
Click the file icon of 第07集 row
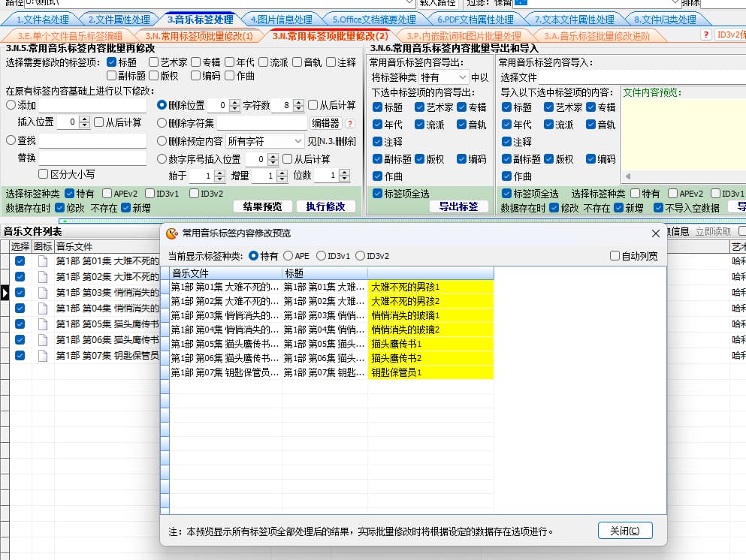[43, 356]
